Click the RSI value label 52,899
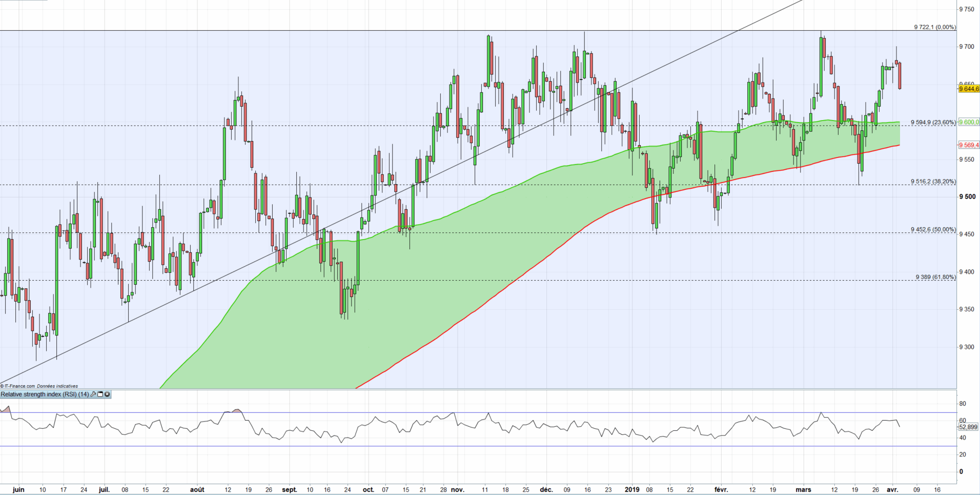Viewport: 980px width, 495px height. 968,427
